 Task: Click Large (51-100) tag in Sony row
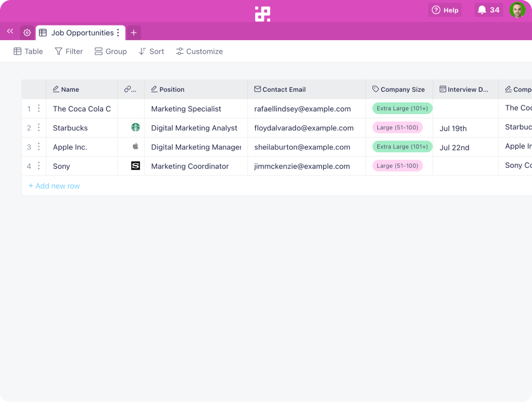pos(397,166)
